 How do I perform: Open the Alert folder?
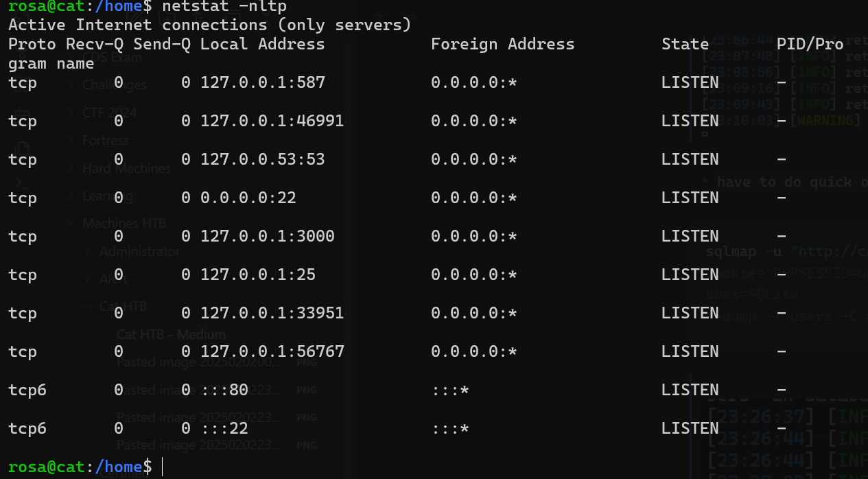tap(113, 279)
